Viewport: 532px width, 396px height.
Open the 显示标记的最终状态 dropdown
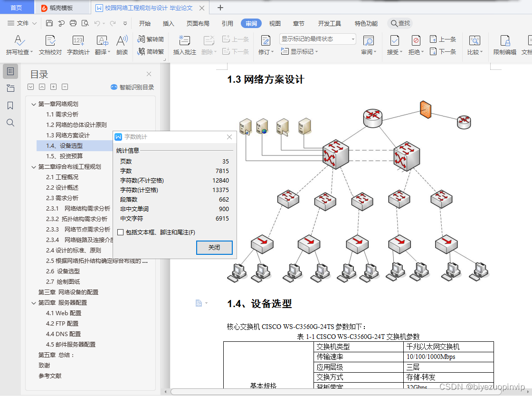[x=318, y=39]
